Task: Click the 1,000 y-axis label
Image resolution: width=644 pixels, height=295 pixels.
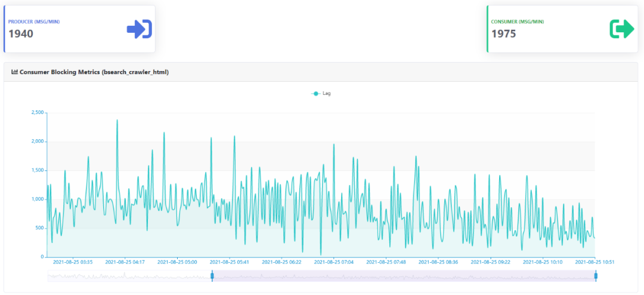Action: click(x=38, y=199)
